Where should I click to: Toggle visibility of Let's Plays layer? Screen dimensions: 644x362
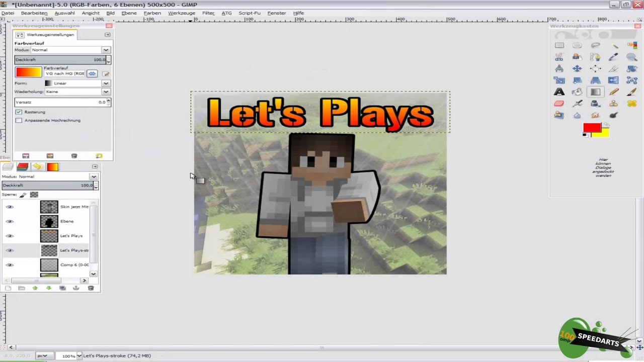(10, 236)
